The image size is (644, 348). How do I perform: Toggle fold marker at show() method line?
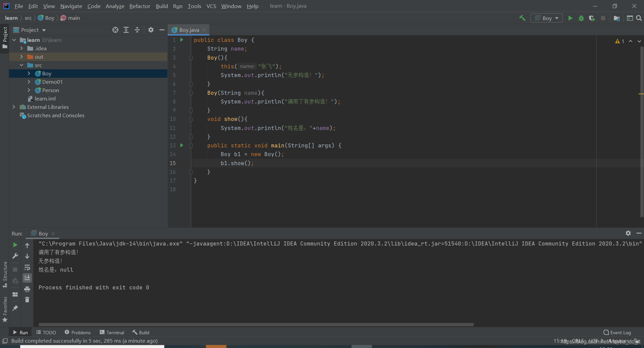(x=191, y=119)
